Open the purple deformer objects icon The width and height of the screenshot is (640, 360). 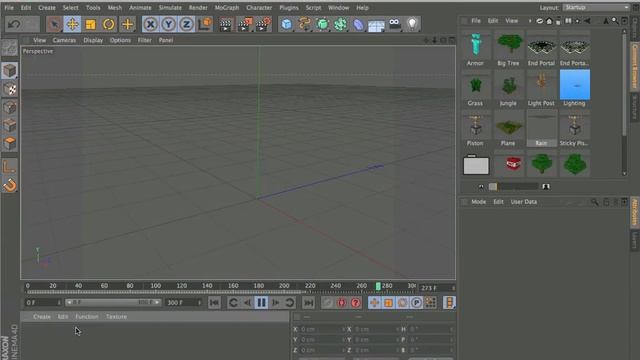click(358, 24)
